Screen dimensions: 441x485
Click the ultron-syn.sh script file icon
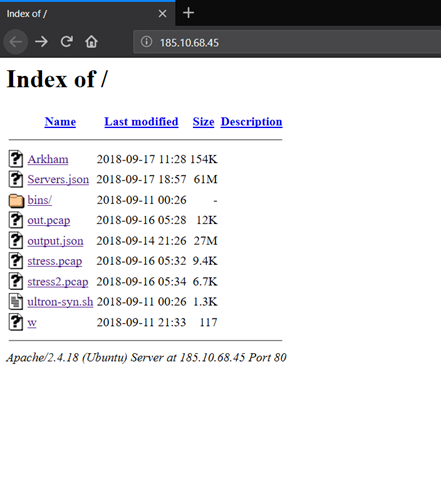pyautogui.click(x=16, y=302)
